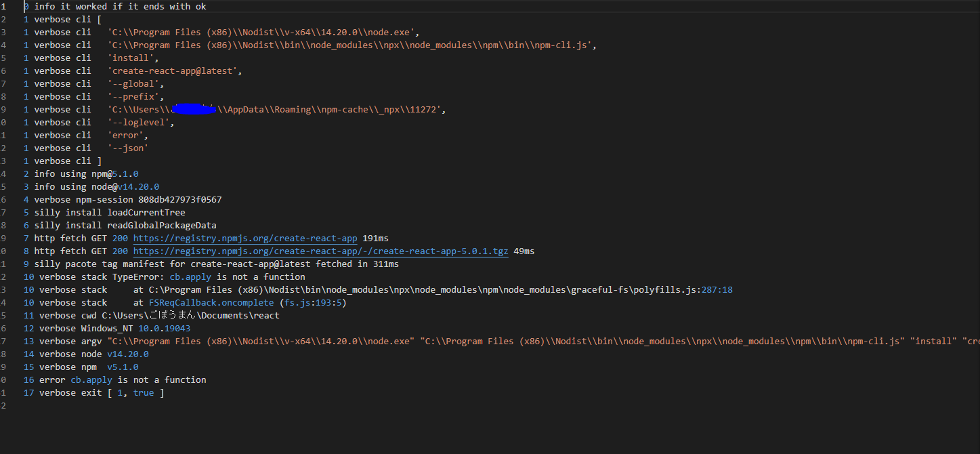Open the registry.npmjs.org/create-react-app link
This screenshot has height=454, width=980.
coord(244,239)
